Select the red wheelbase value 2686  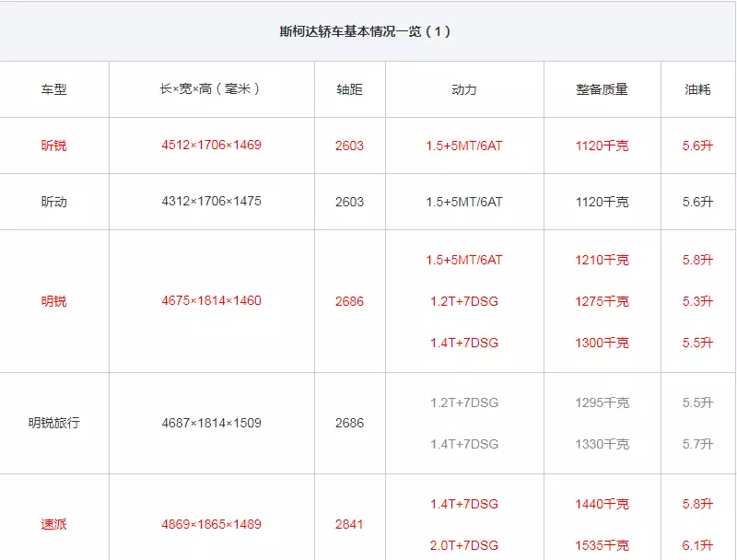(x=349, y=301)
